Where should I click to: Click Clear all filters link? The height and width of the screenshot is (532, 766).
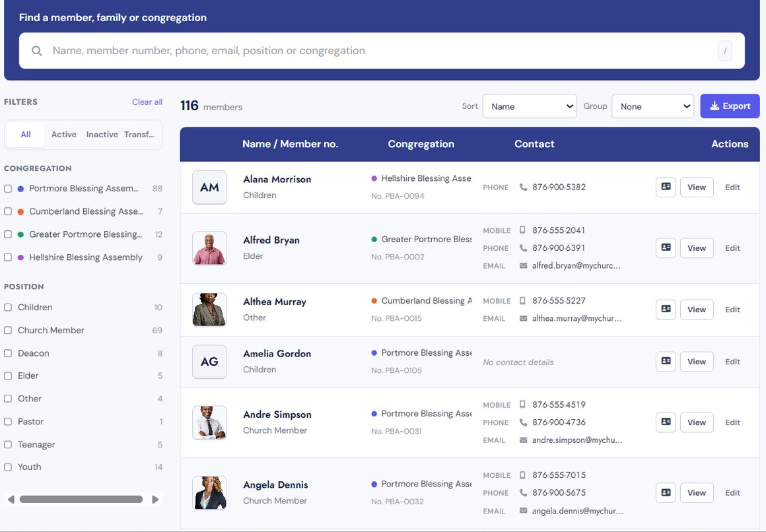click(x=147, y=102)
